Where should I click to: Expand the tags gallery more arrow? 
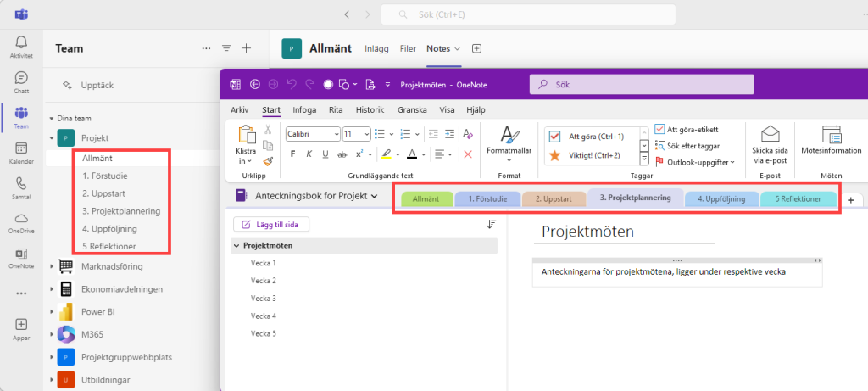[x=644, y=159]
